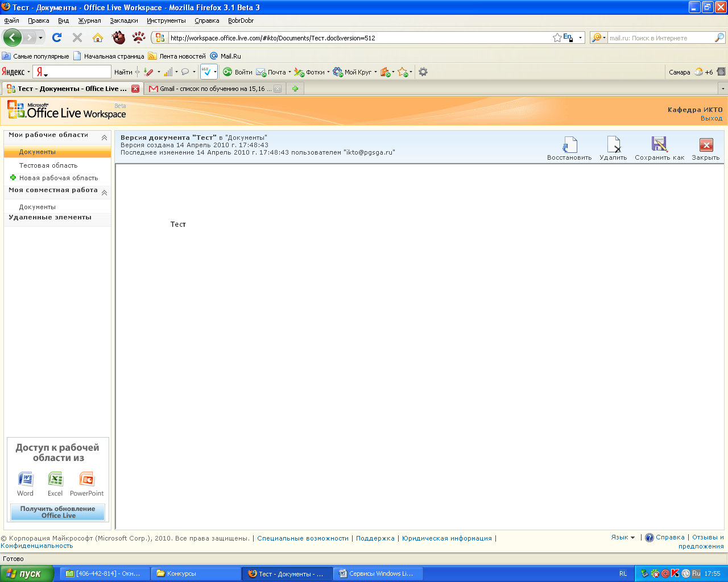Open the Мой Круг dropdown arrow
728x582 pixels.
(375, 72)
